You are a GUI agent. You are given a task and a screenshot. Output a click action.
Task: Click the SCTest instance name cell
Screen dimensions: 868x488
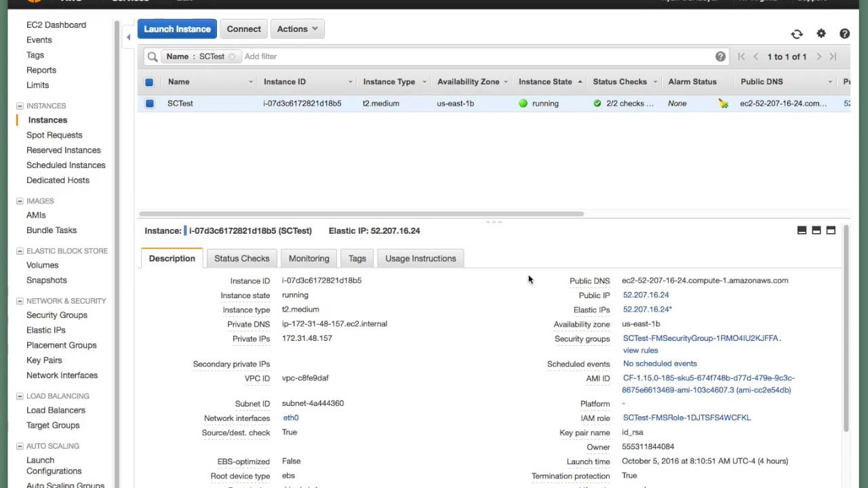[x=180, y=104]
